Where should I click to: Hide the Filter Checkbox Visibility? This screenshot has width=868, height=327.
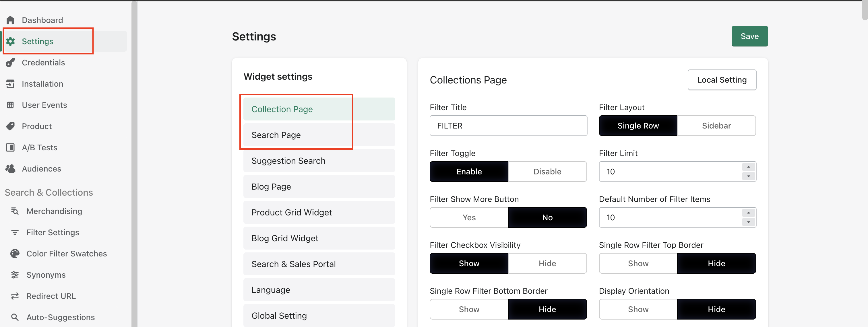547,263
